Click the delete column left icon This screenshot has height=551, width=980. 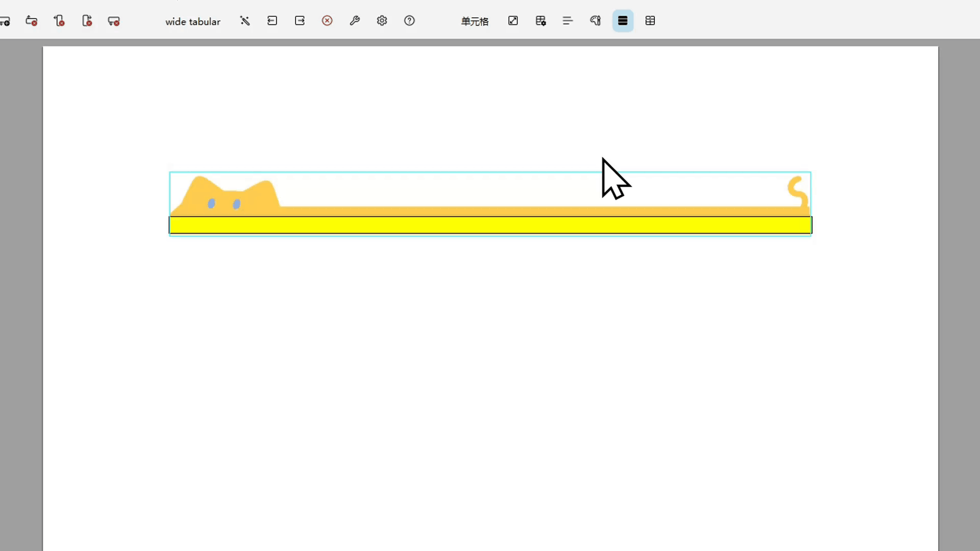(x=59, y=21)
